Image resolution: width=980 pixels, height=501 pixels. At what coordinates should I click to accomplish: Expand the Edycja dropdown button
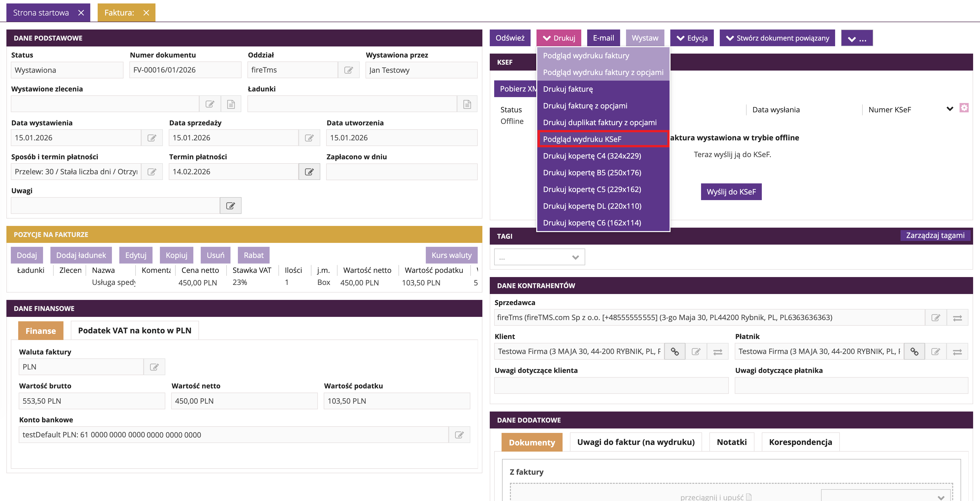pyautogui.click(x=692, y=38)
